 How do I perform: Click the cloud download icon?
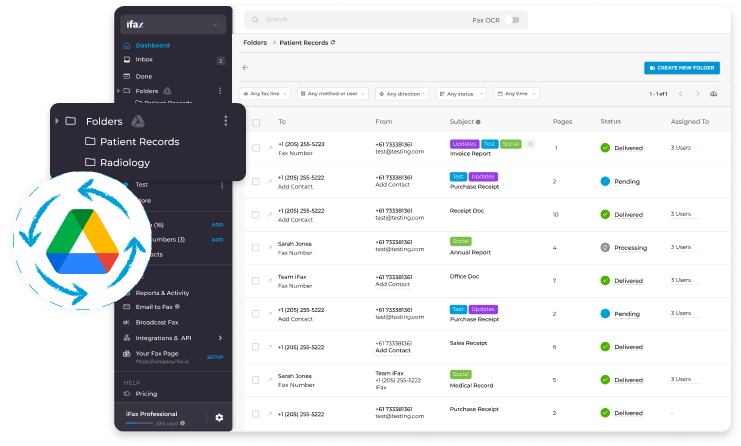tap(714, 94)
